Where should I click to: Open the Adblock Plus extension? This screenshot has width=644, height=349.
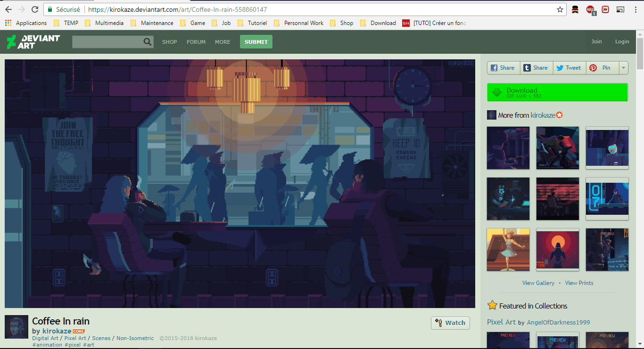590,9
